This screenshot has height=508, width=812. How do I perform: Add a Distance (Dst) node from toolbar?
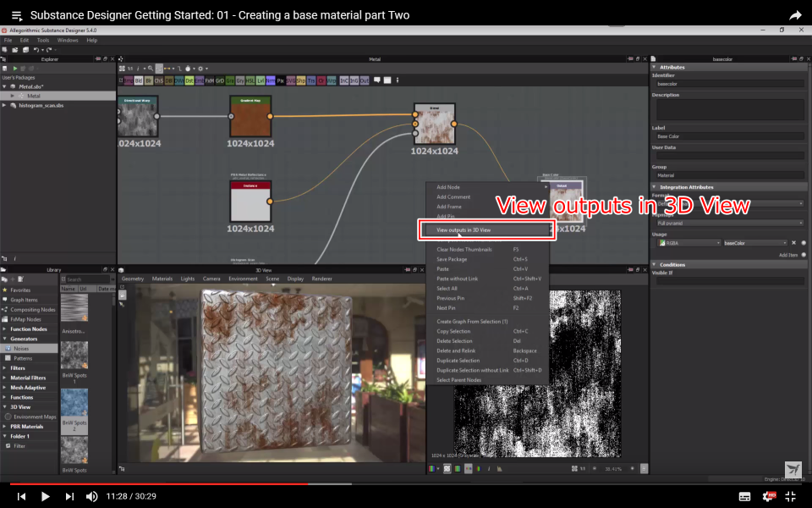[189, 81]
